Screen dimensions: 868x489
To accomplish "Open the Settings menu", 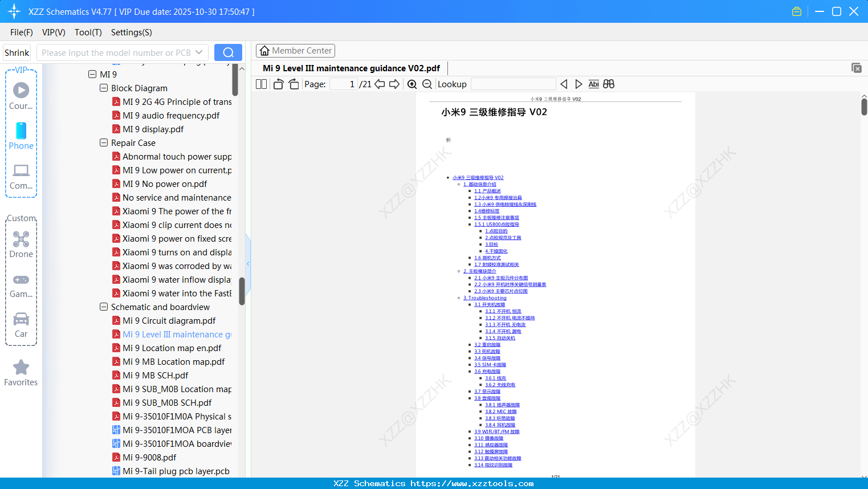I will pyautogui.click(x=132, y=32).
